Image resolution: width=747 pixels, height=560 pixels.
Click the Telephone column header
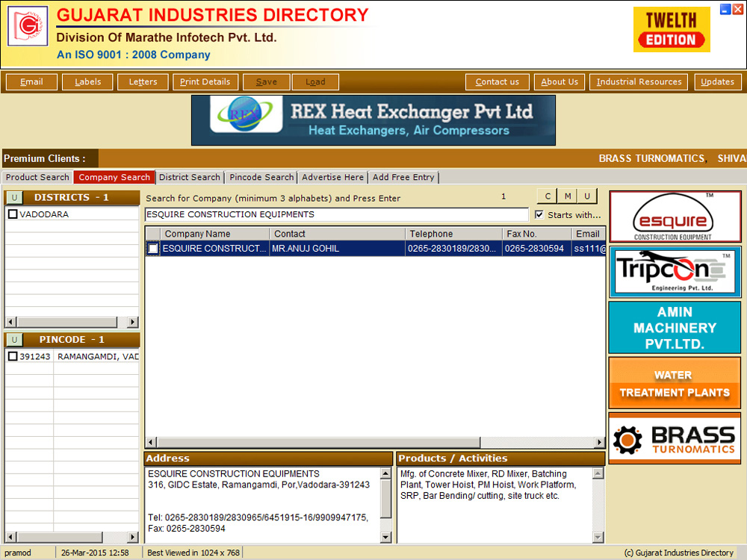454,234
